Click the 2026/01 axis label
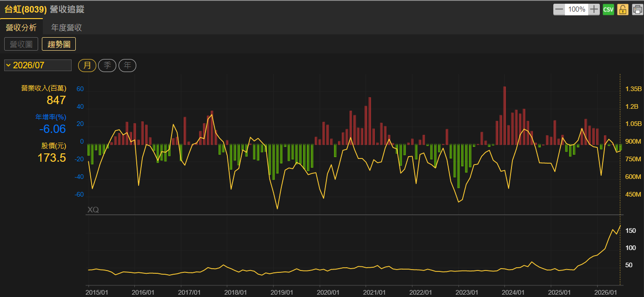Image resolution: width=644 pixels, height=297 pixels. click(606, 292)
